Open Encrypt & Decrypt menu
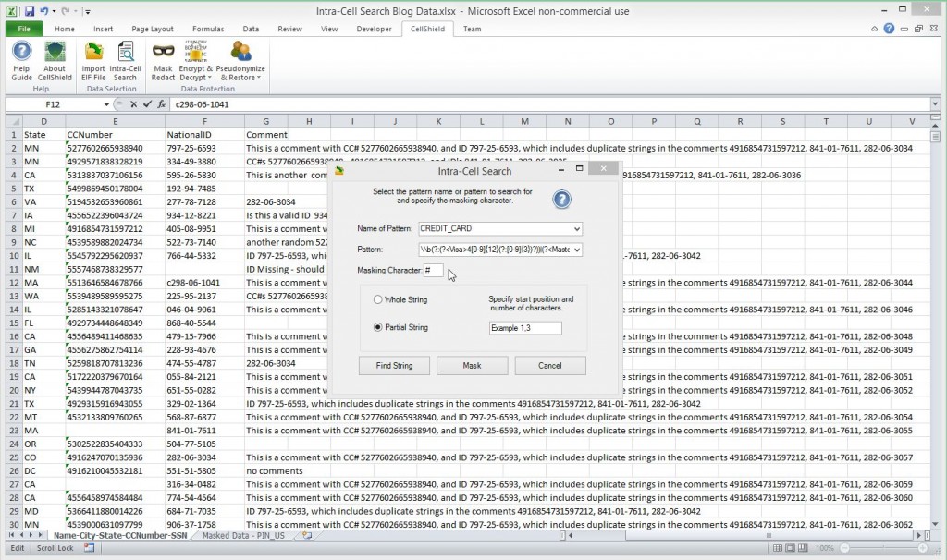Screen dimensions: 947x560 tap(196, 60)
